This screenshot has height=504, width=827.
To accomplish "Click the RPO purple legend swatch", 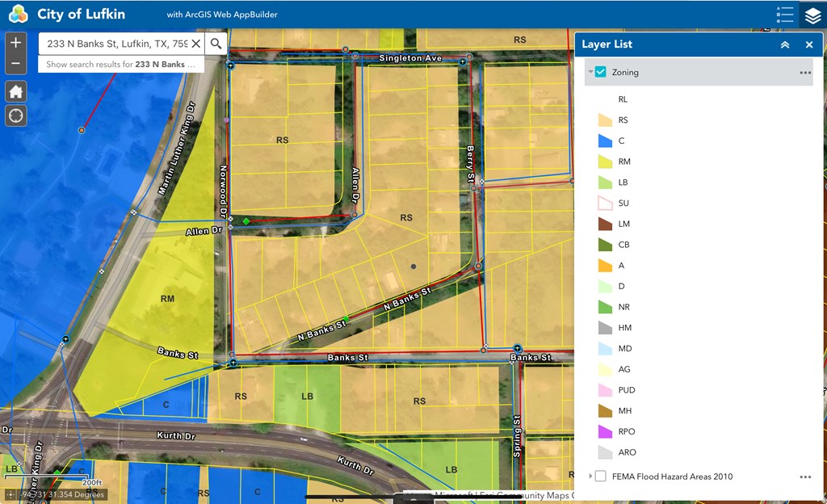I will tap(604, 432).
